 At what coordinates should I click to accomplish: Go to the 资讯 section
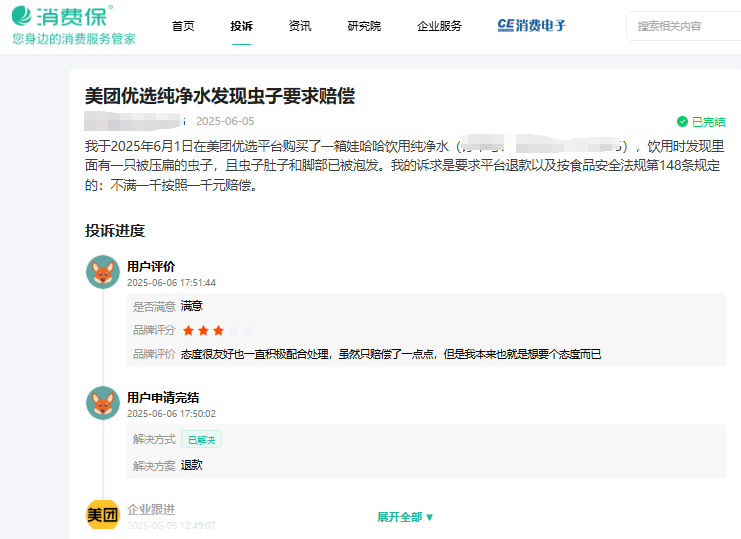(x=300, y=26)
